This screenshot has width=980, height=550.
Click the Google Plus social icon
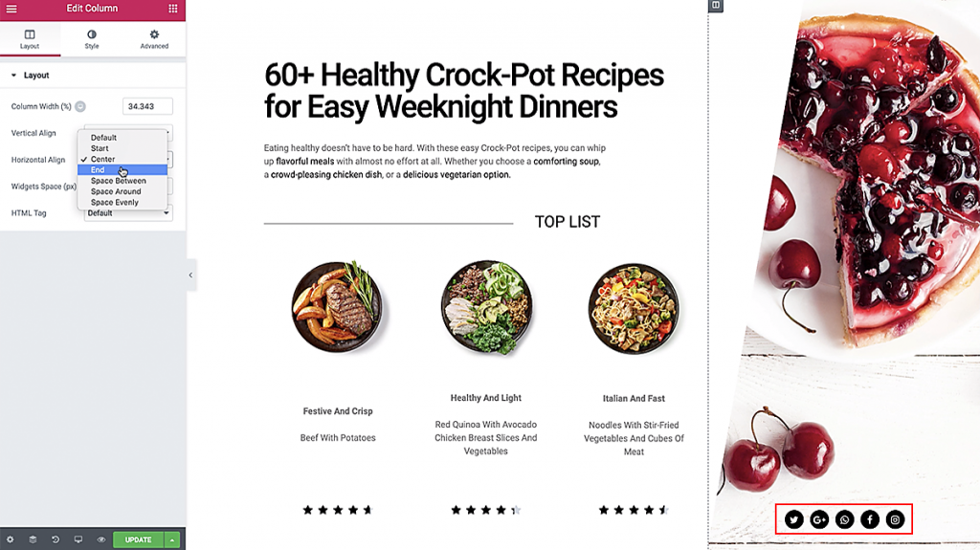pos(819,519)
